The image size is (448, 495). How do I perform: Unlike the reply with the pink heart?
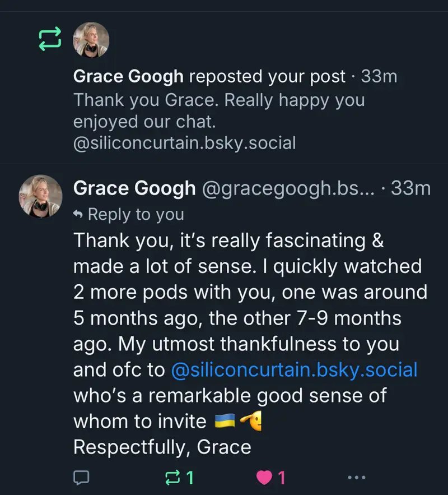coord(264,478)
